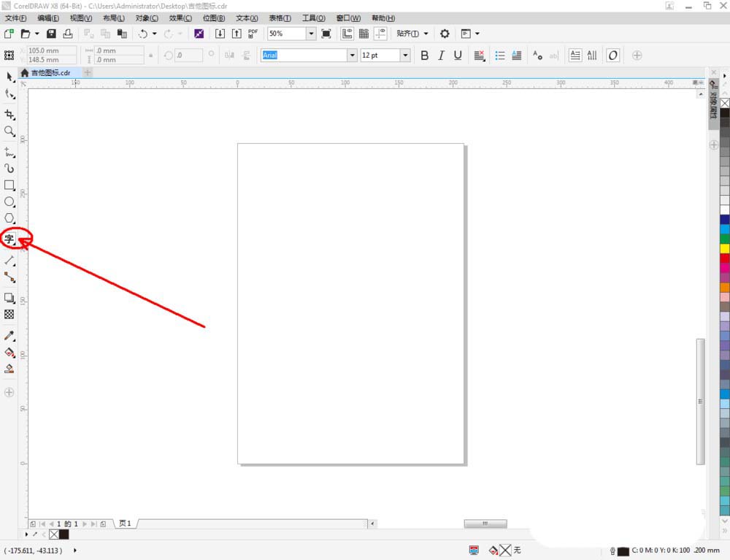Select the Zoom tool in toolbox
Screen dimensions: 730x560
click(x=9, y=131)
